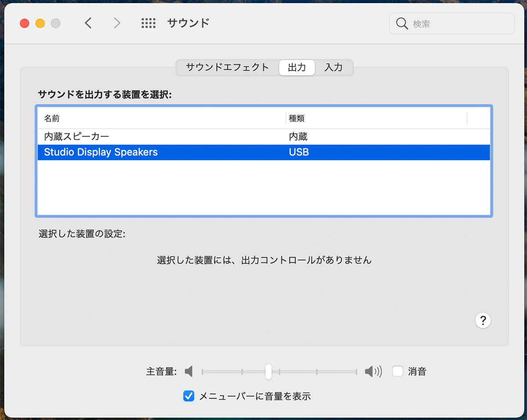Switch to the 入力 tab

point(333,68)
